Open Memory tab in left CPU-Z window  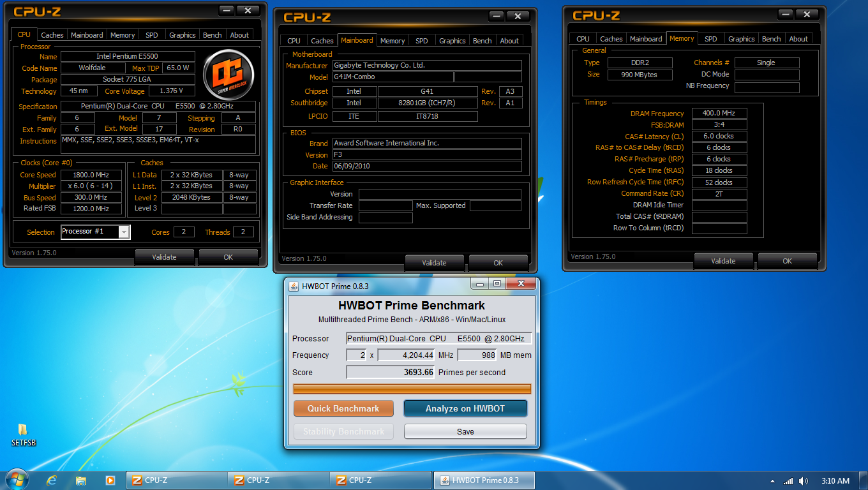[123, 35]
